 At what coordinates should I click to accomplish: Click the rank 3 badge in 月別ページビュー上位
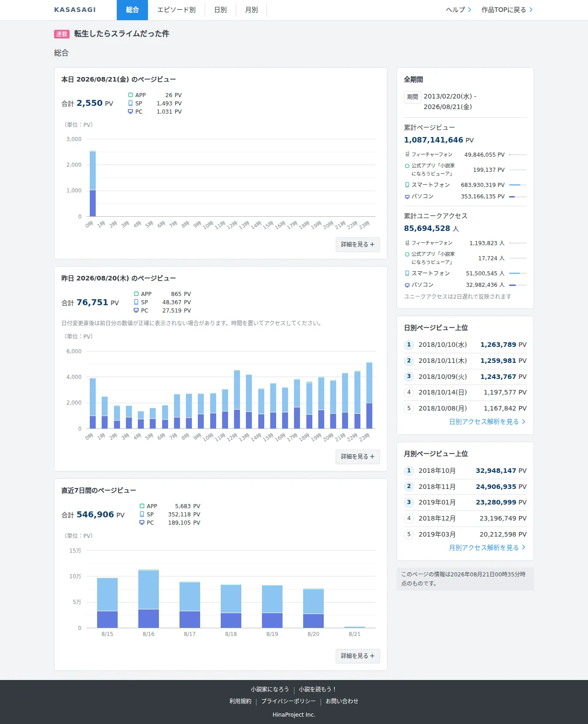[x=409, y=502]
